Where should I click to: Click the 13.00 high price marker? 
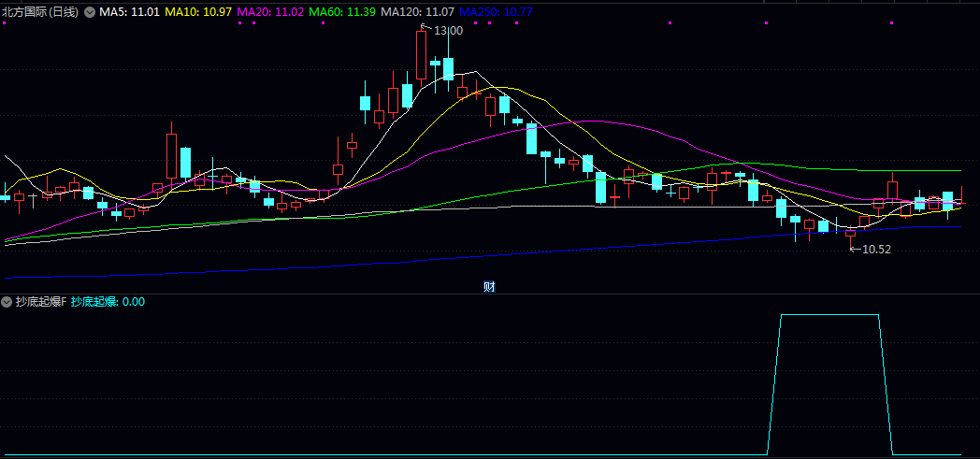click(449, 31)
